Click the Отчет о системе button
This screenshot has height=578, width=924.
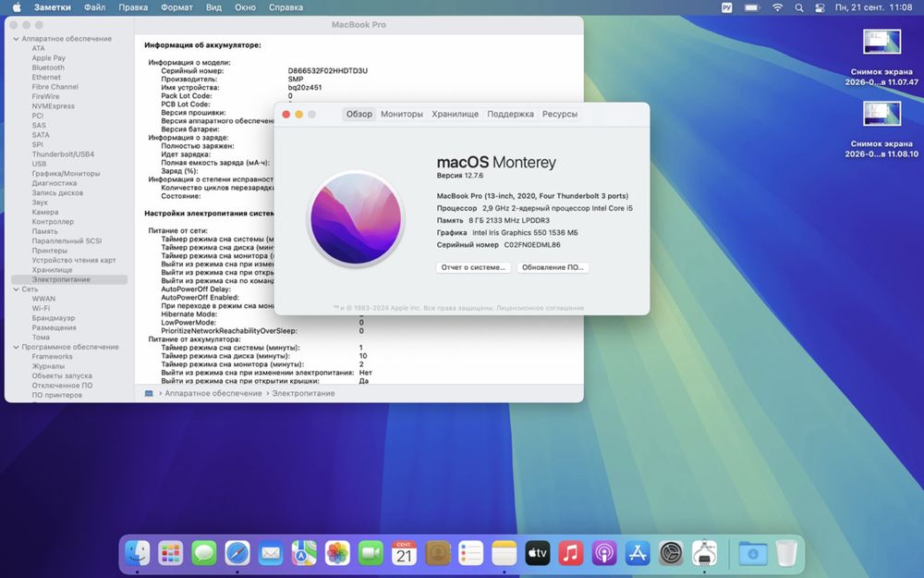473,268
